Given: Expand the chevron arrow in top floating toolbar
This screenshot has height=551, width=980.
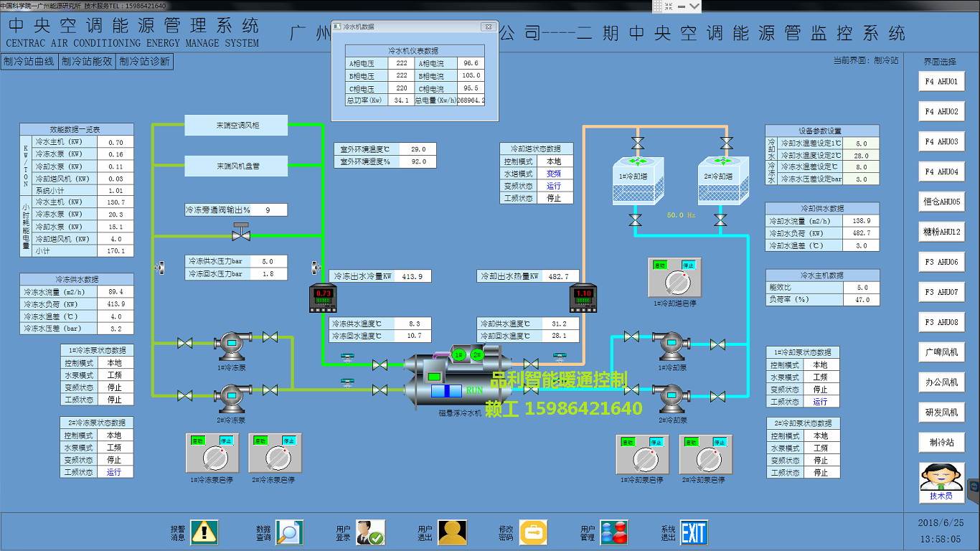Looking at the screenshot, I should 694,6.
